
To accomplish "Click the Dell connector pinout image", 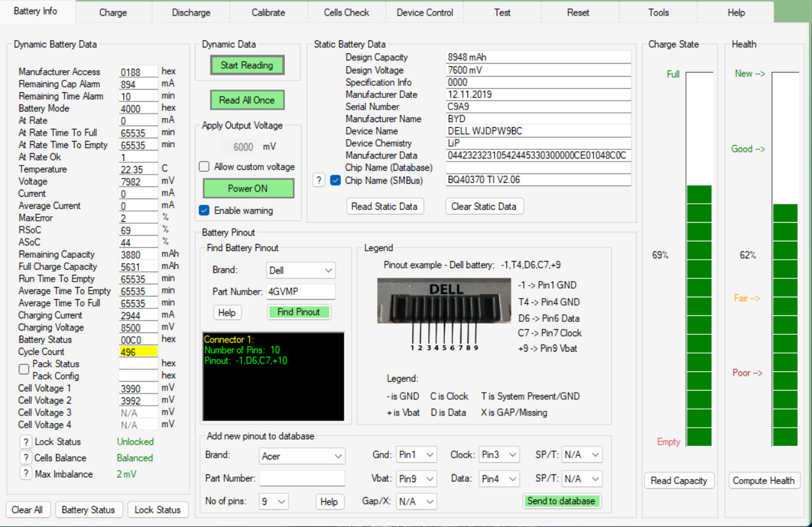I will click(444, 300).
